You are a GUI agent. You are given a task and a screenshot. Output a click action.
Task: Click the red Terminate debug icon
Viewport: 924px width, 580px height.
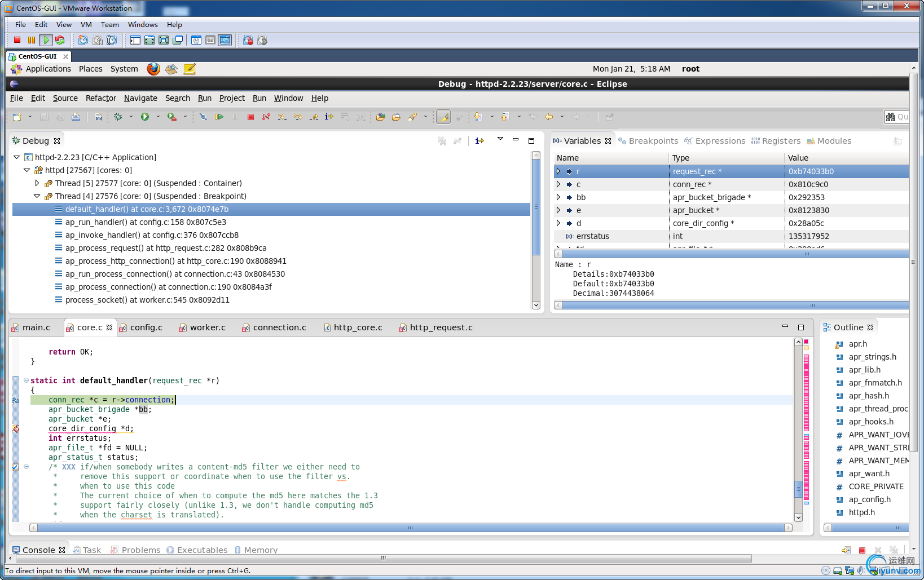[250, 117]
